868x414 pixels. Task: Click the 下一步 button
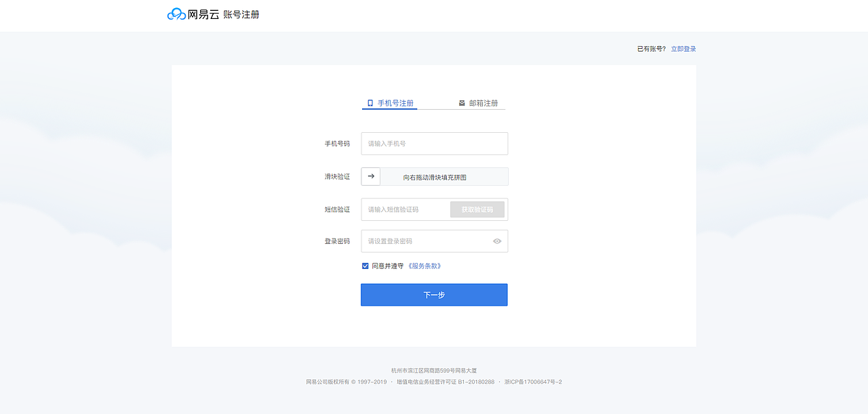click(x=434, y=295)
